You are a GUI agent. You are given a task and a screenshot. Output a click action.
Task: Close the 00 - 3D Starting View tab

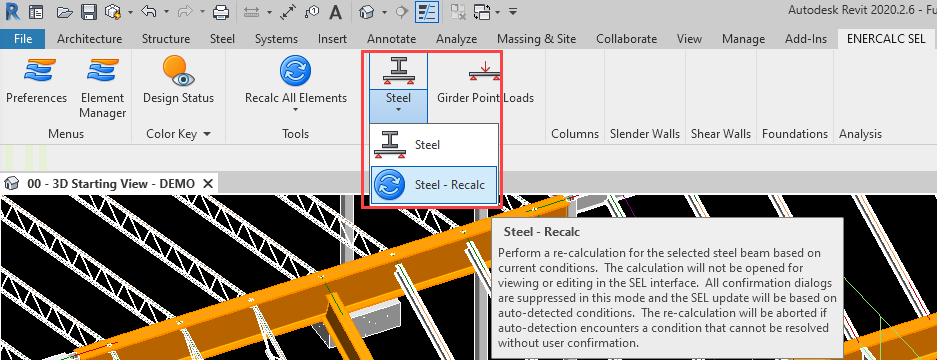(208, 184)
